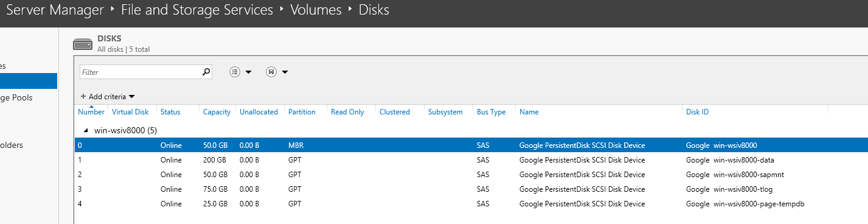Click the filter search magnifier icon
The width and height of the screenshot is (868, 224).
coord(206,72)
